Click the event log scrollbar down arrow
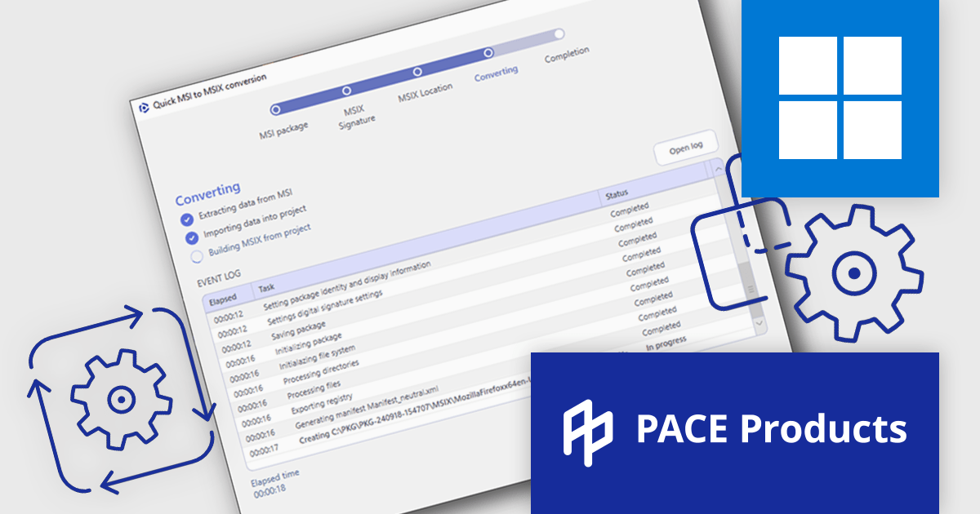The height and width of the screenshot is (514, 980). pos(761,323)
